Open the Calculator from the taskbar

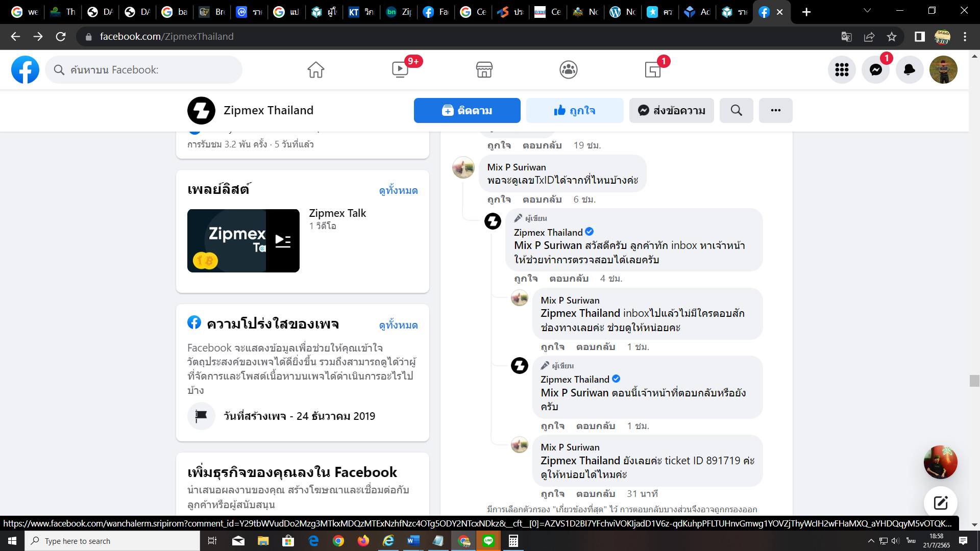513,541
